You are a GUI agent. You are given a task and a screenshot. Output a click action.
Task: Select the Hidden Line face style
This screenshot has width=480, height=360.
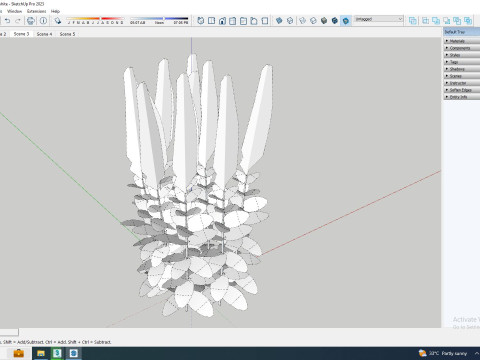click(x=313, y=21)
